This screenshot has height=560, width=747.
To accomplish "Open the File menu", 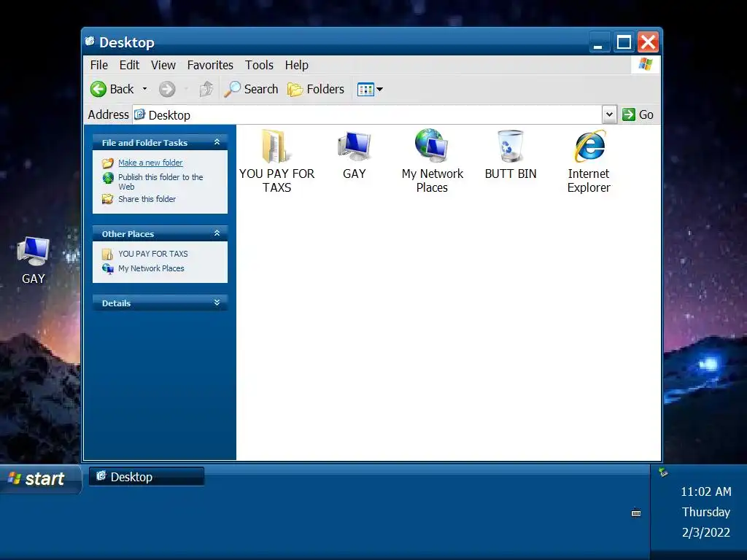I will [99, 65].
